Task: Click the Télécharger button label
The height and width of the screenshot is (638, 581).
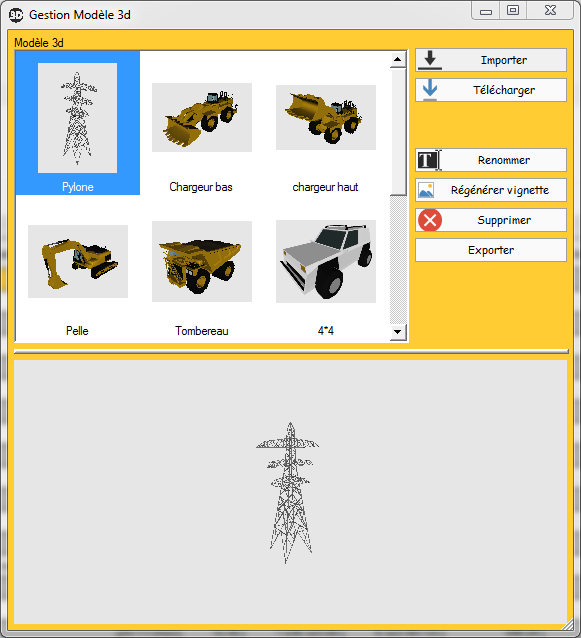Action: (504, 90)
